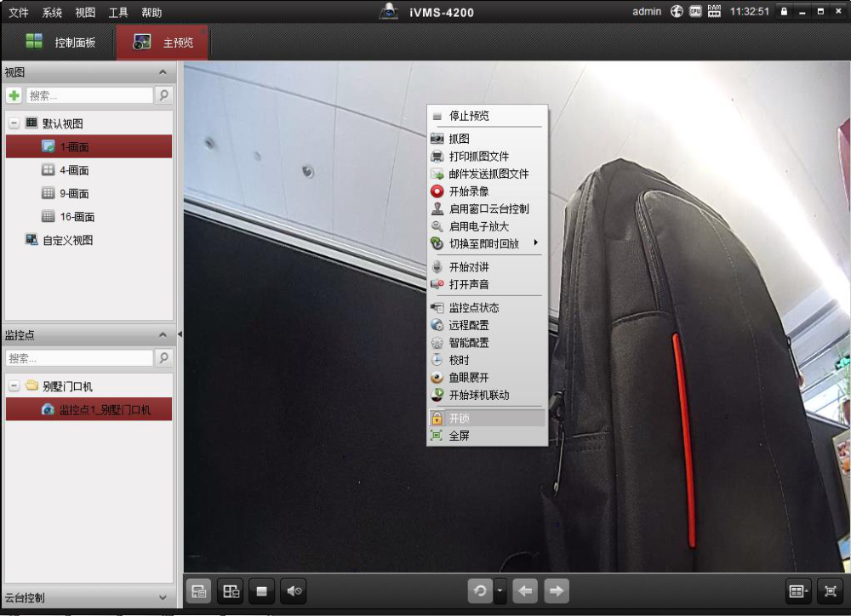
Task: Choose 停止预览 from the context menu
Action: point(487,116)
